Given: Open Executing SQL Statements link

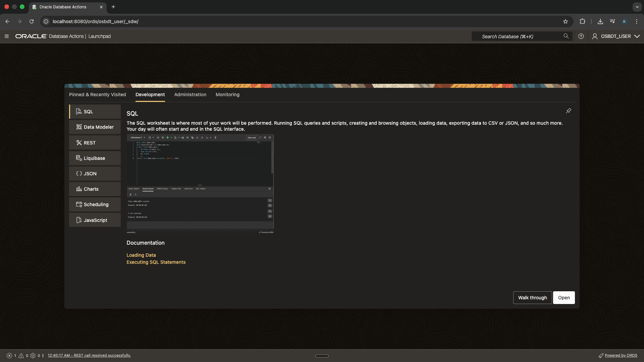Looking at the screenshot, I should point(156,262).
